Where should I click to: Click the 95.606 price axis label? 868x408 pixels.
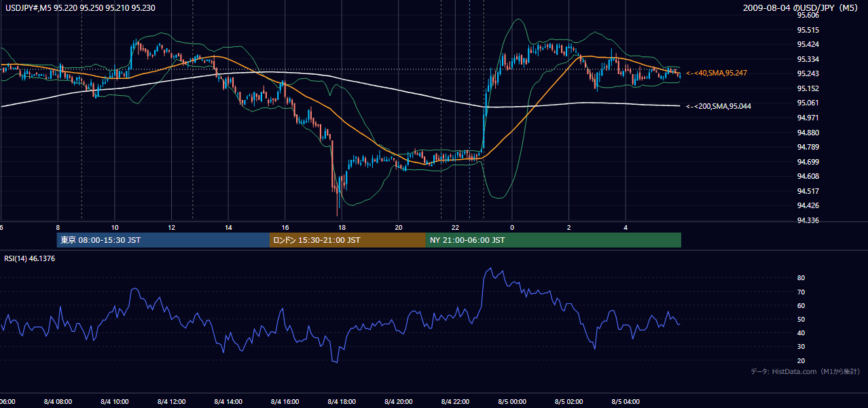[x=808, y=15]
